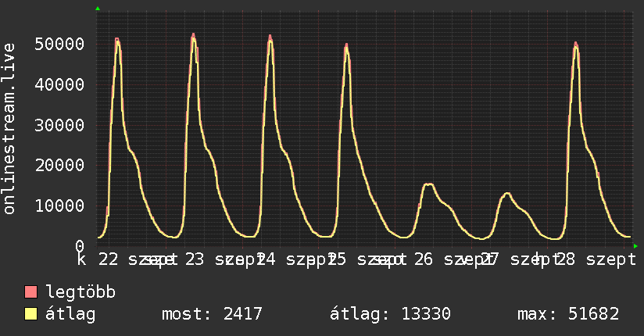Click the yellow átlag legend swatch
This screenshot has height=336, width=644.
(30, 314)
